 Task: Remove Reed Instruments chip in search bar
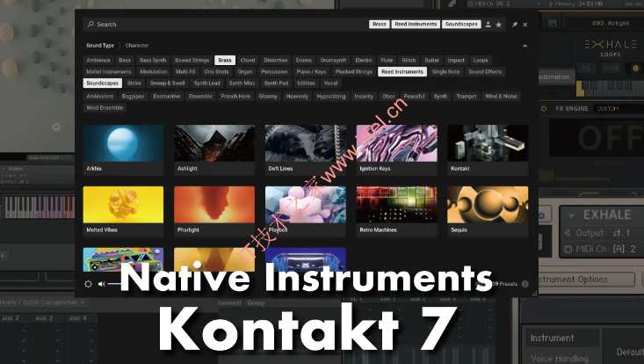(416, 25)
